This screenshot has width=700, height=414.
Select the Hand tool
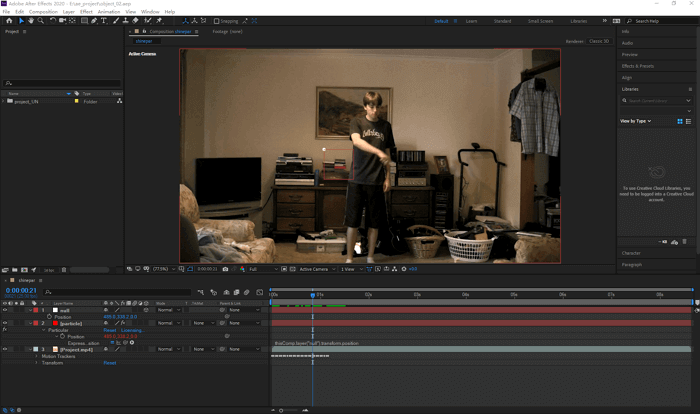click(x=30, y=20)
